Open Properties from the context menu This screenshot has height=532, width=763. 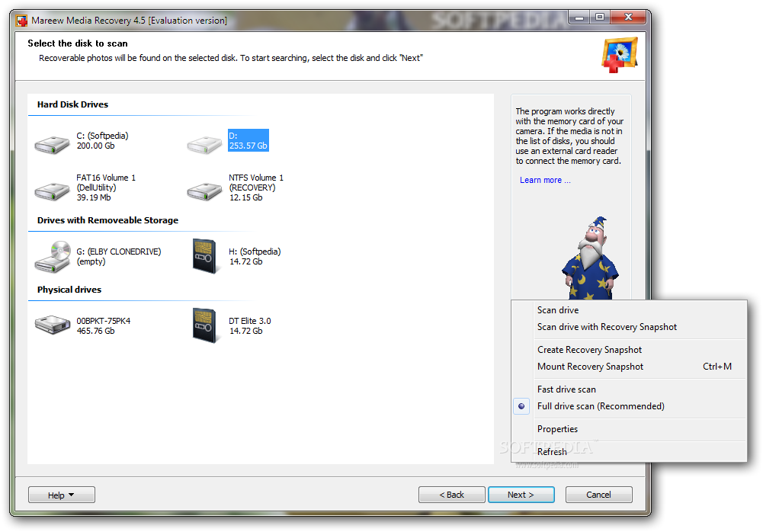pyautogui.click(x=557, y=429)
